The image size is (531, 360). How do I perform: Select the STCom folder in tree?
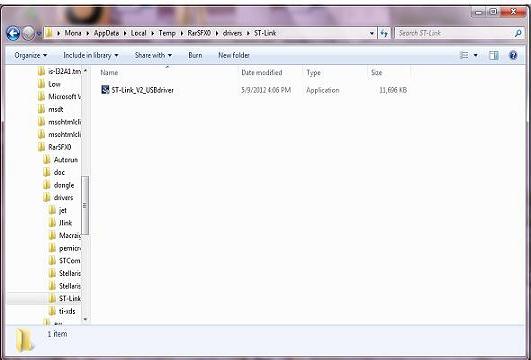69,260
